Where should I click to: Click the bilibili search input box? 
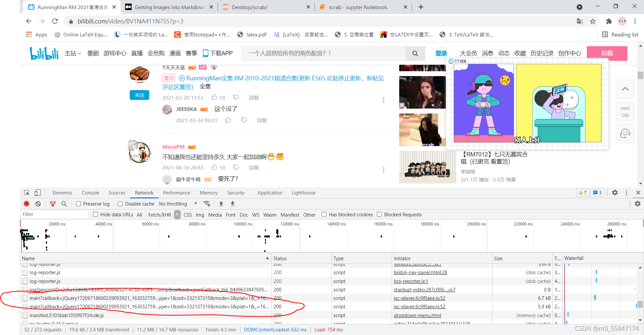(x=324, y=53)
